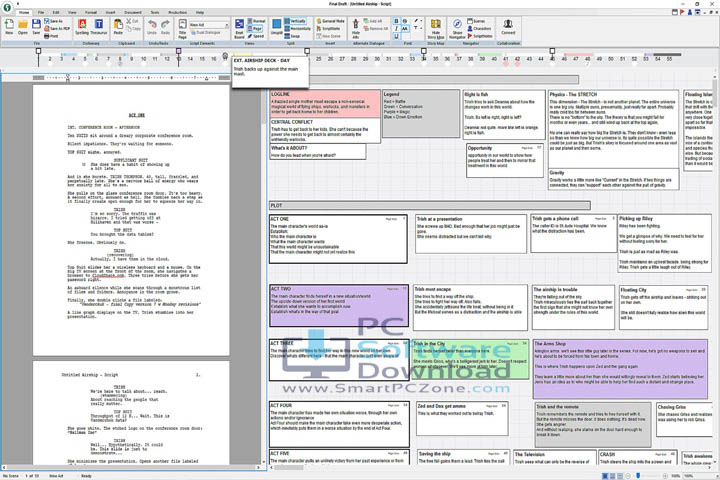Open the Help ribbon tab
Image resolution: width=720 pixels, height=480 pixels.
tap(200, 12)
